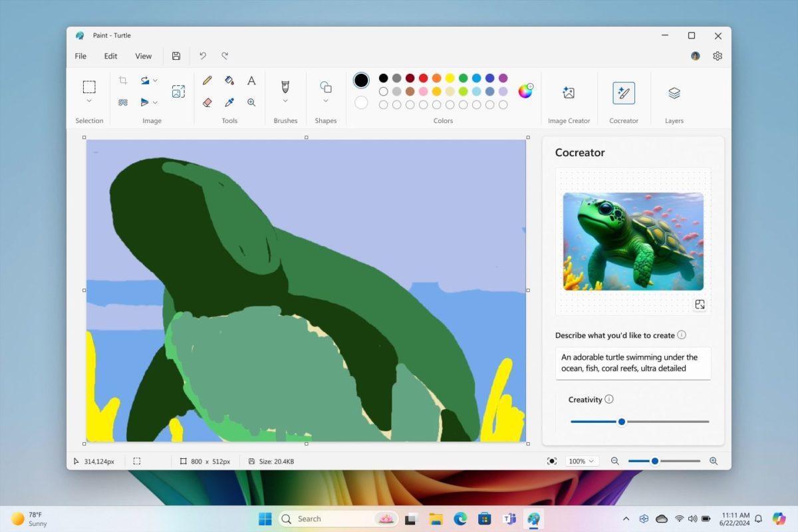
Task: Select the Text tool
Action: [x=251, y=80]
